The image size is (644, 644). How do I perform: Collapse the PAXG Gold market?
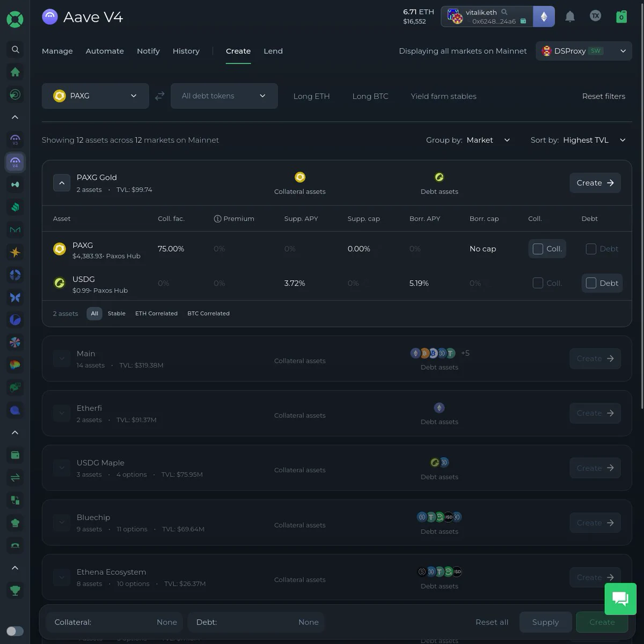(x=62, y=183)
